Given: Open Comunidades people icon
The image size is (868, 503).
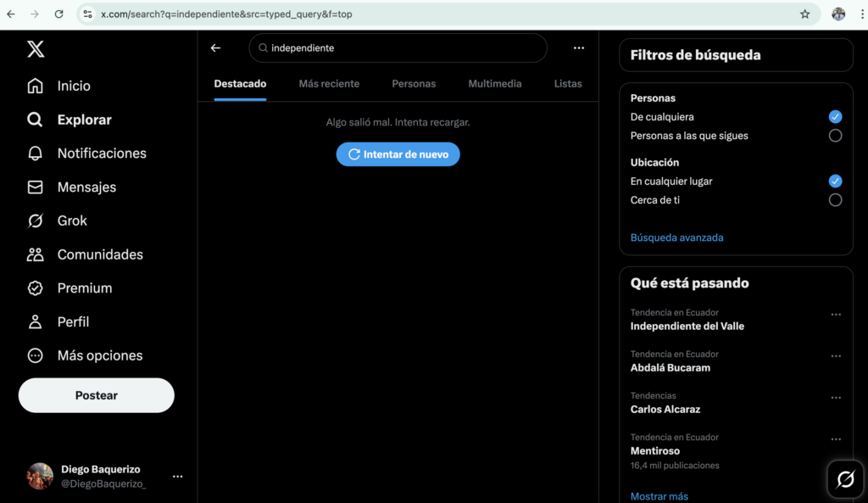Looking at the screenshot, I should click(x=35, y=254).
